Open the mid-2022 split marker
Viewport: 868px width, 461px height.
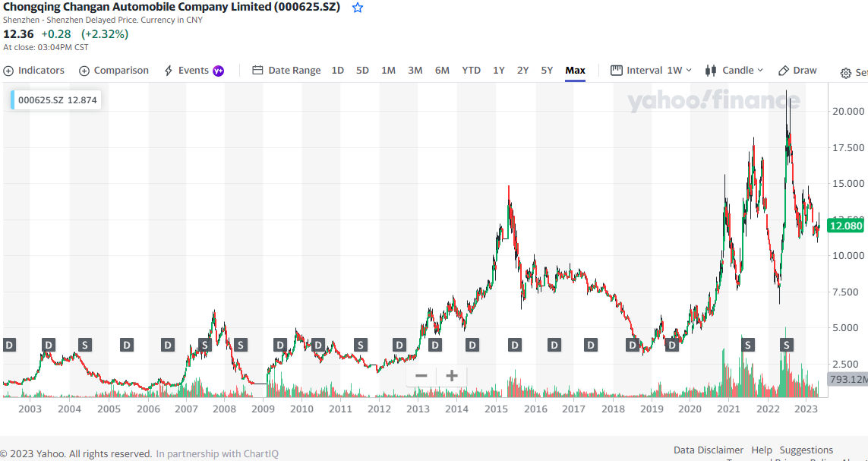(x=787, y=346)
